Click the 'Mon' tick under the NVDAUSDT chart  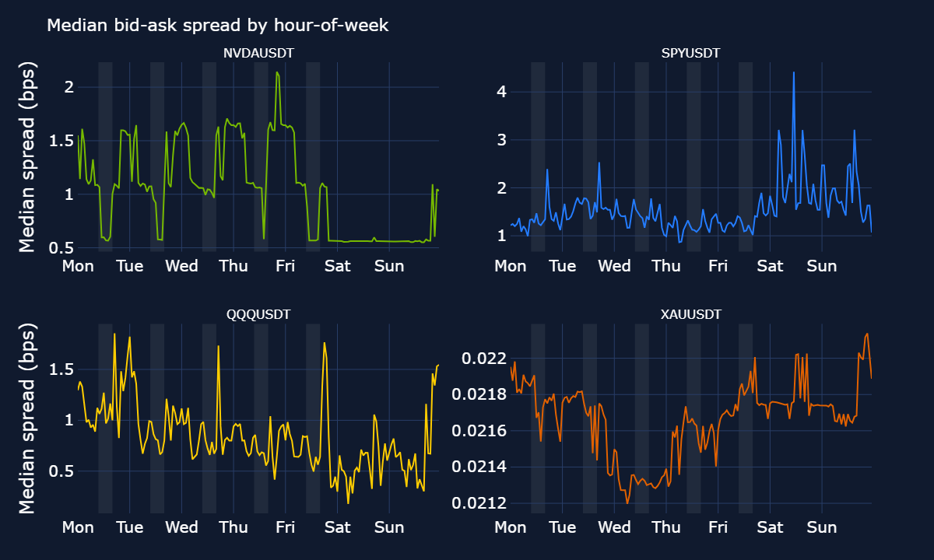click(78, 266)
